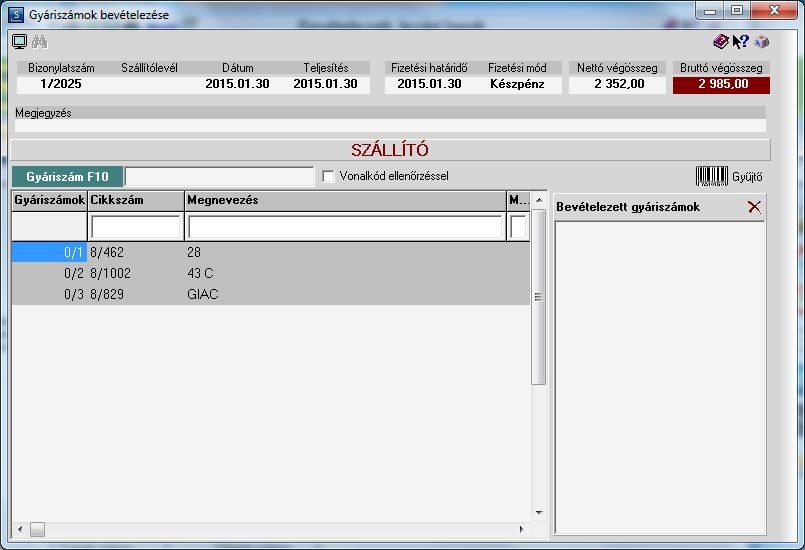This screenshot has height=550, width=805.
Task: Select the row with Cikkszám 8/1002
Action: coord(271,273)
